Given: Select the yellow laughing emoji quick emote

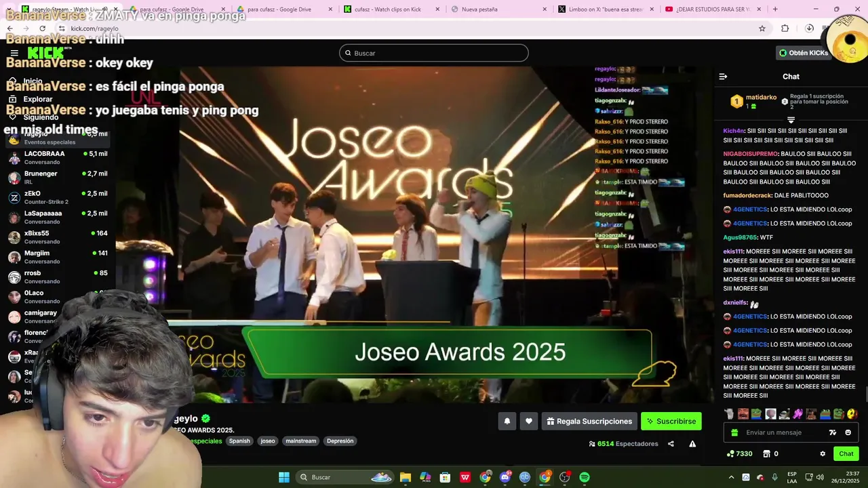Looking at the screenshot, I should coord(852,413).
